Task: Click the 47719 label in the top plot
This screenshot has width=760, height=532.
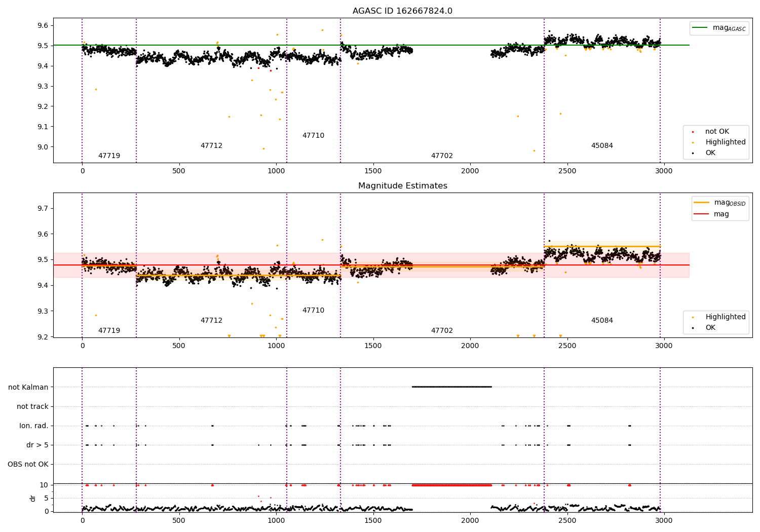Action: (109, 156)
